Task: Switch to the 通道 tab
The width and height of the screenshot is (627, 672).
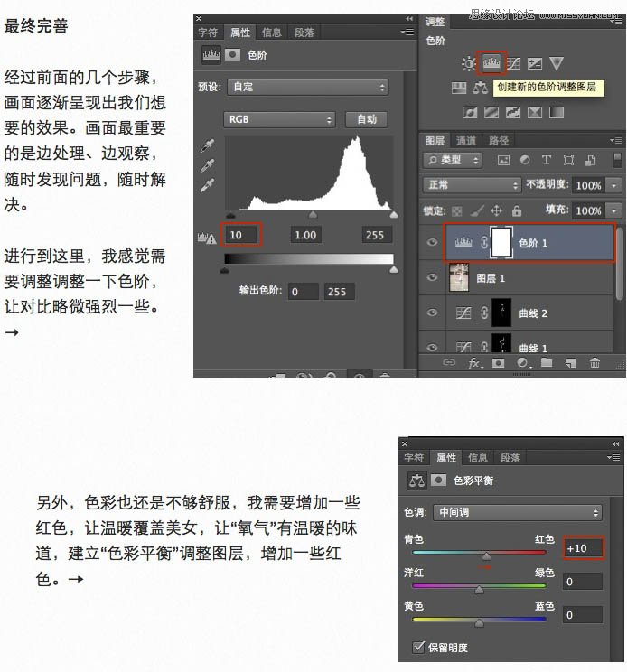Action: [x=466, y=141]
